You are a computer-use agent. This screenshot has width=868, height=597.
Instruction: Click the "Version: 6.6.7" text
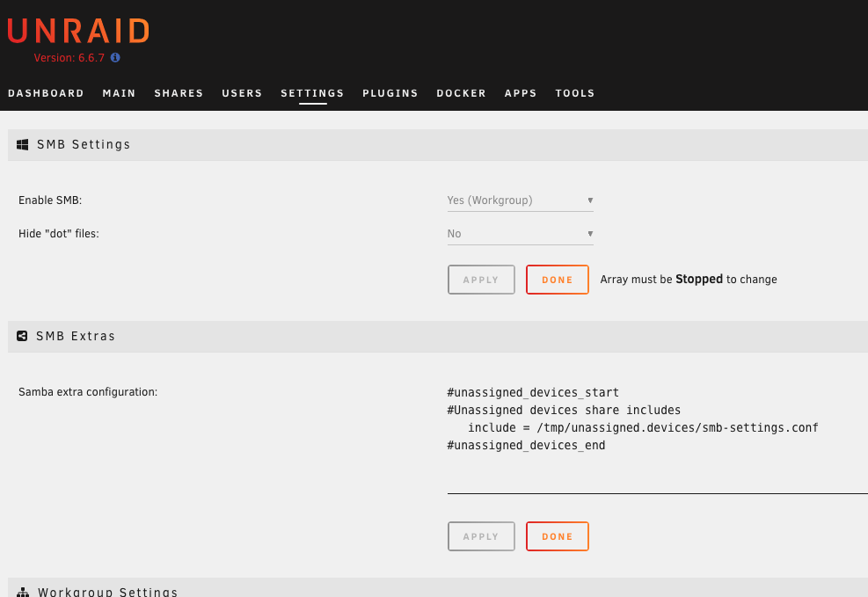[x=69, y=57]
